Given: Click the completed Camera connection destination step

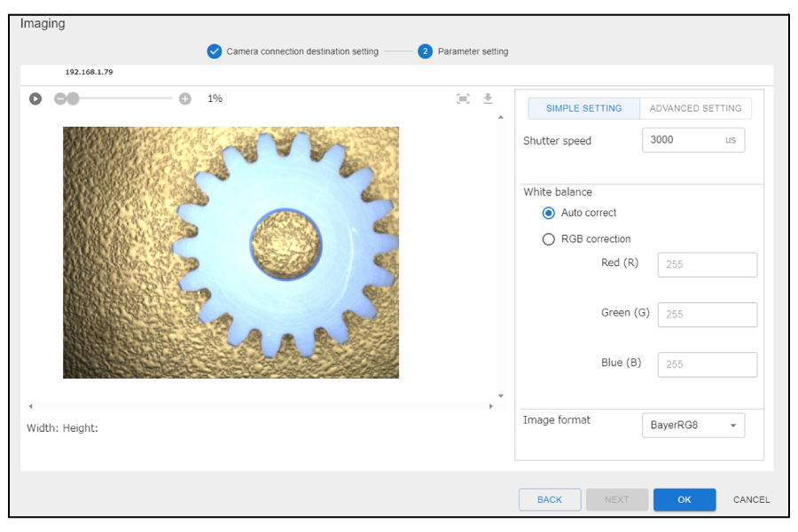Looking at the screenshot, I should pos(293,51).
